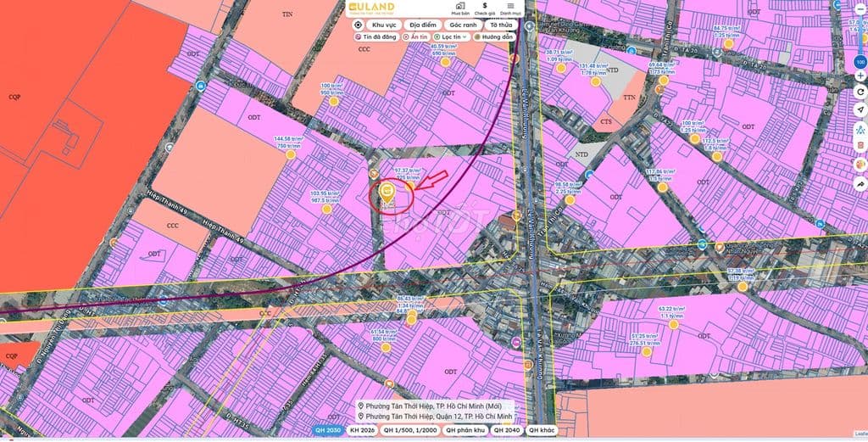This screenshot has width=868, height=442.
Task: Expand the Lọc tin dropdown
Action: tap(451, 37)
